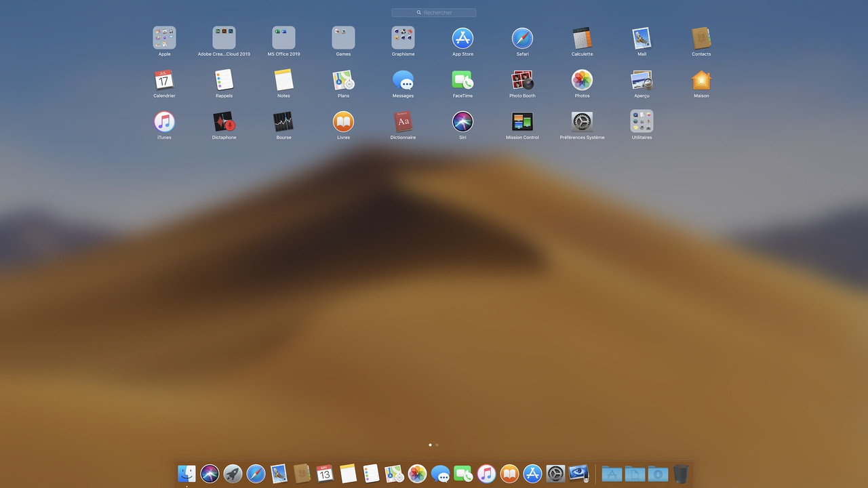Launch Messages from the Launchpad grid

tap(403, 80)
